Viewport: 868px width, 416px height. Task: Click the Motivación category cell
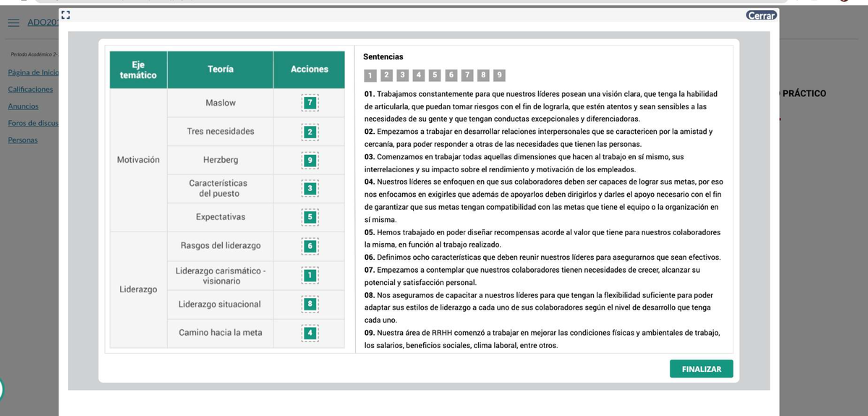click(x=138, y=160)
